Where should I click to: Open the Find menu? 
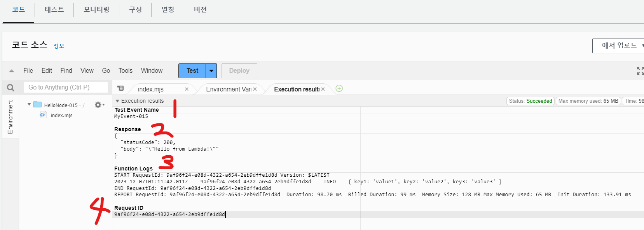point(66,70)
